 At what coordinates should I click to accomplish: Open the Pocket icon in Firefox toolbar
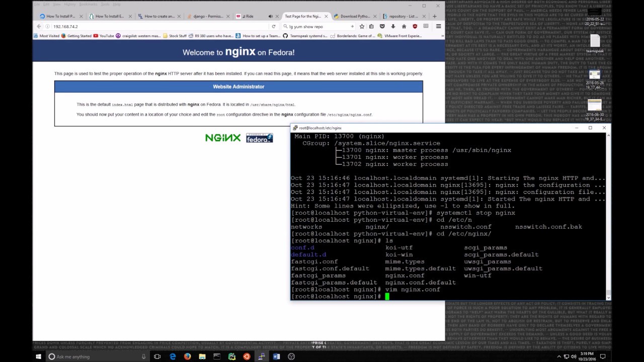pyautogui.click(x=382, y=26)
